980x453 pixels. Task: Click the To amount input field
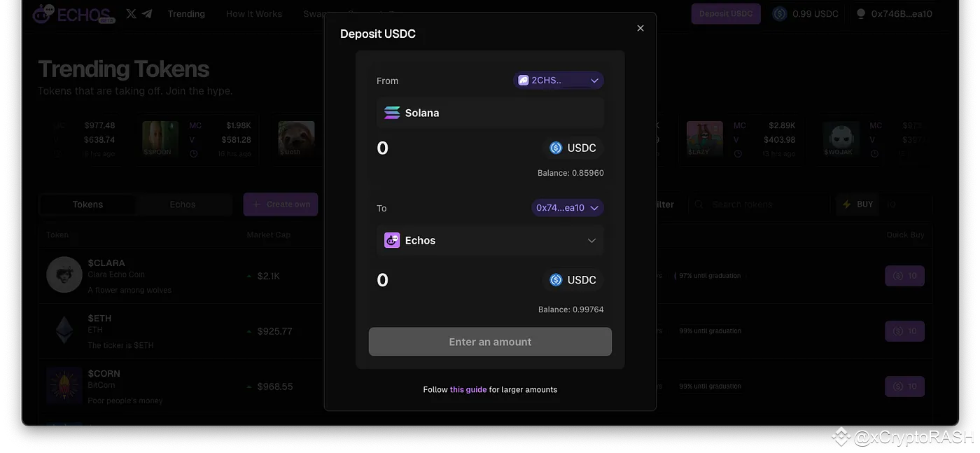(x=448, y=280)
